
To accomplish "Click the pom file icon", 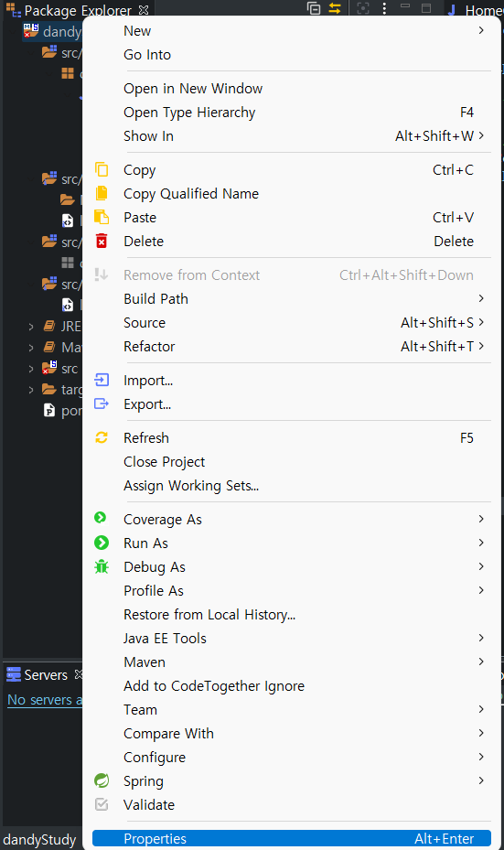I will pyautogui.click(x=49, y=411).
